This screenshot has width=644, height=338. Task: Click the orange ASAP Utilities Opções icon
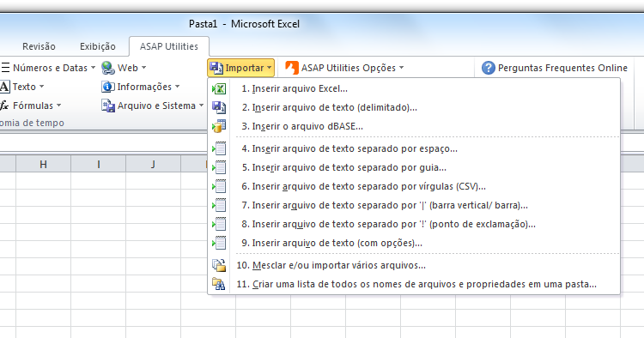[292, 68]
